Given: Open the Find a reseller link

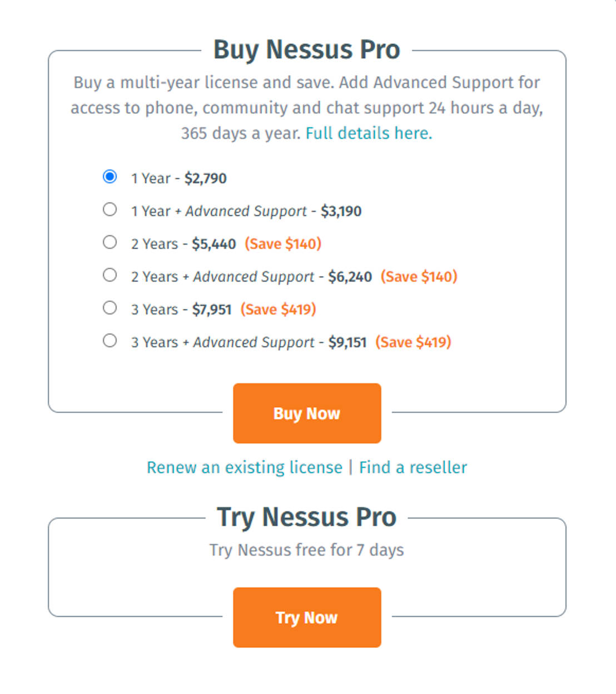Looking at the screenshot, I should coord(413,467).
